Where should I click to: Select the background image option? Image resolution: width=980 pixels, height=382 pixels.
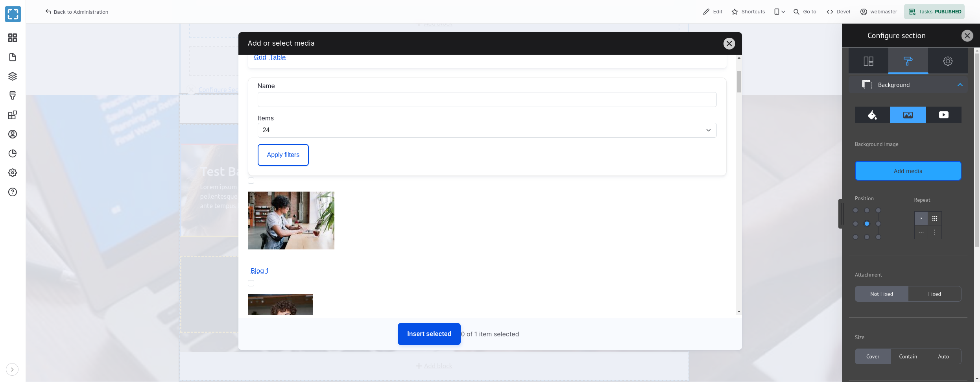coord(908,115)
